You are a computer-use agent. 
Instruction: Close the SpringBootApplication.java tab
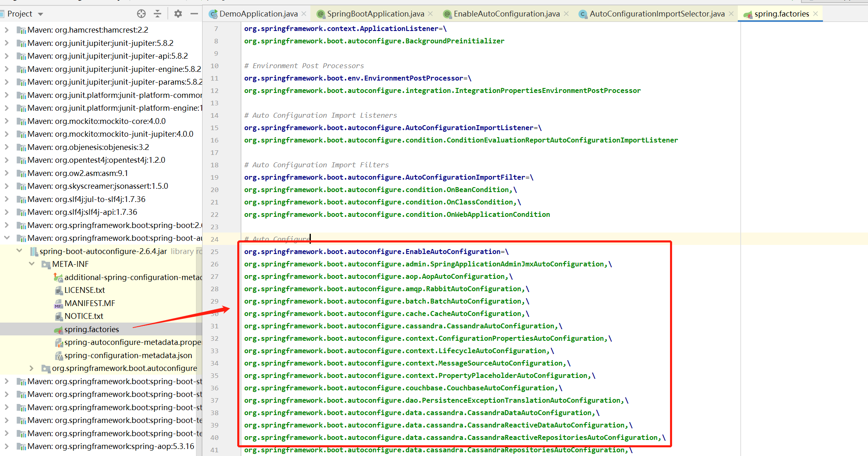[x=430, y=14]
